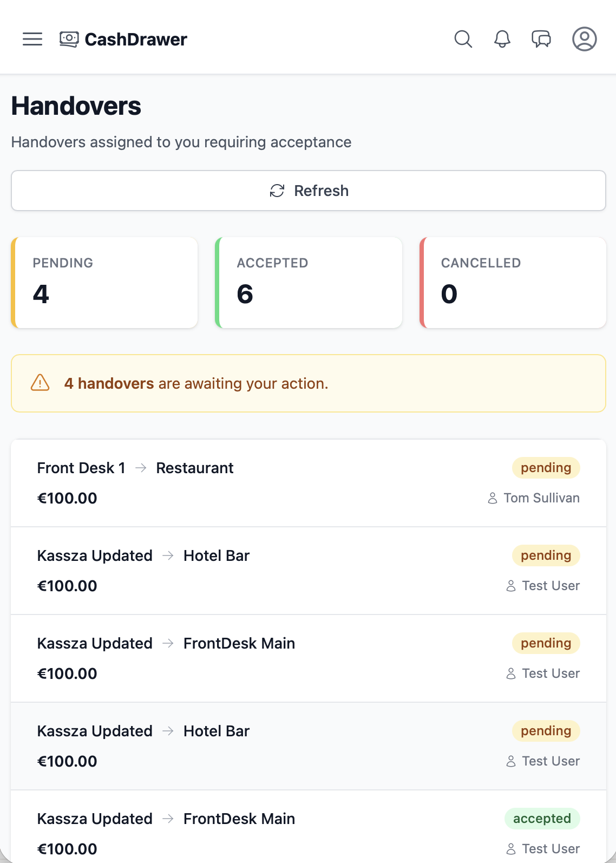Select the Accepted summary card
The height and width of the screenshot is (863, 616).
(x=309, y=283)
